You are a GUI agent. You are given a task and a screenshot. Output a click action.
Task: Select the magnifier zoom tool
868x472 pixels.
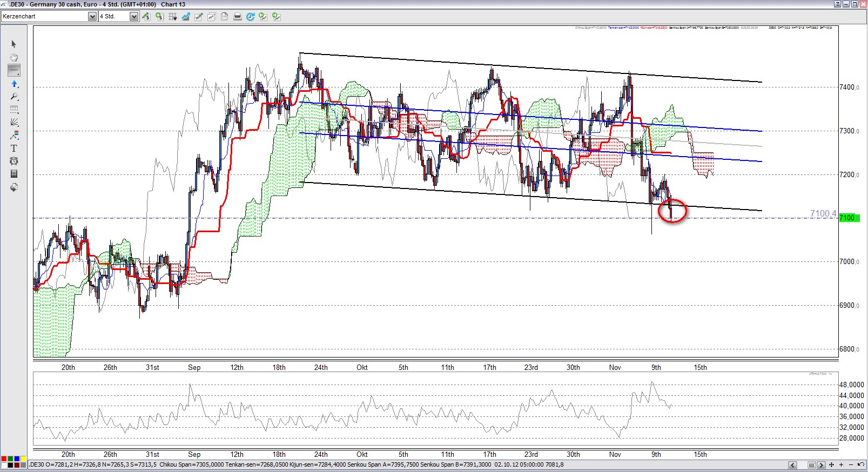pyautogui.click(x=14, y=97)
